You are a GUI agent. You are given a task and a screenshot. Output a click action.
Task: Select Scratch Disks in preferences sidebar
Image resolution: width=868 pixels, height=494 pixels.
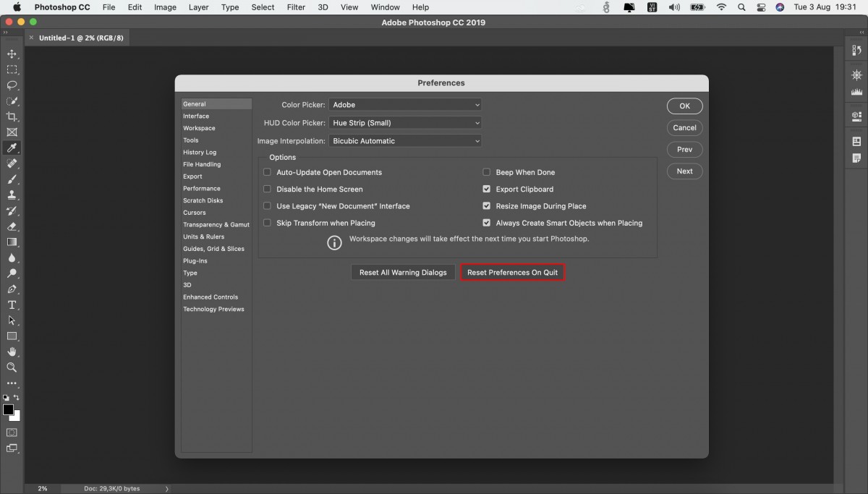[x=203, y=200]
